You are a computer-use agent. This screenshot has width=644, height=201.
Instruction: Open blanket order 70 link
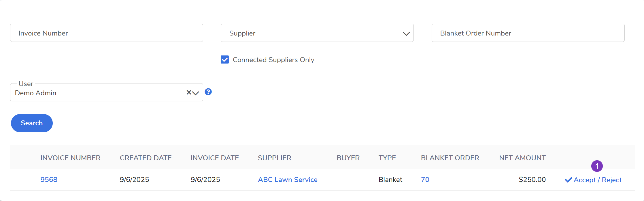[x=425, y=180]
